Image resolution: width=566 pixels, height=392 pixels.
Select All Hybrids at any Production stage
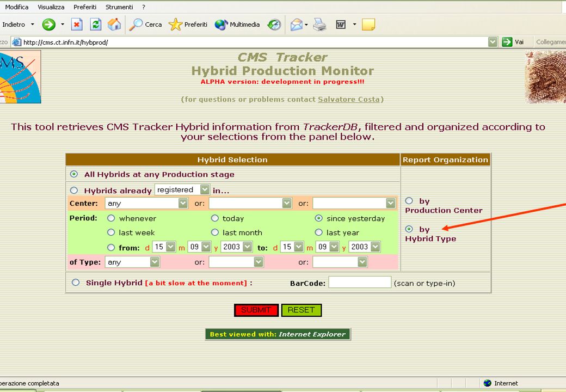(x=74, y=174)
